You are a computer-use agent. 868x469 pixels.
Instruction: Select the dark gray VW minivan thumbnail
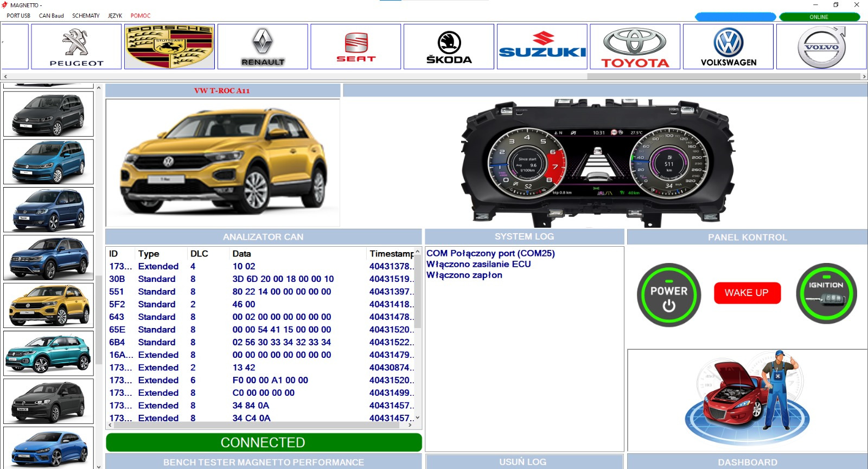49,114
